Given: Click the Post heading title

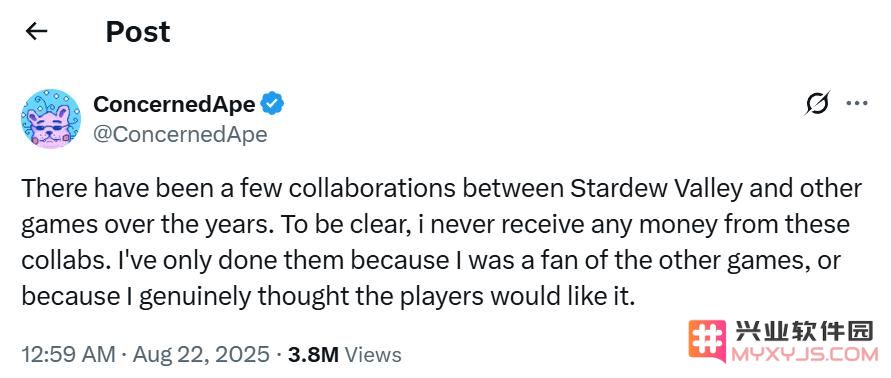Looking at the screenshot, I should tap(138, 31).
